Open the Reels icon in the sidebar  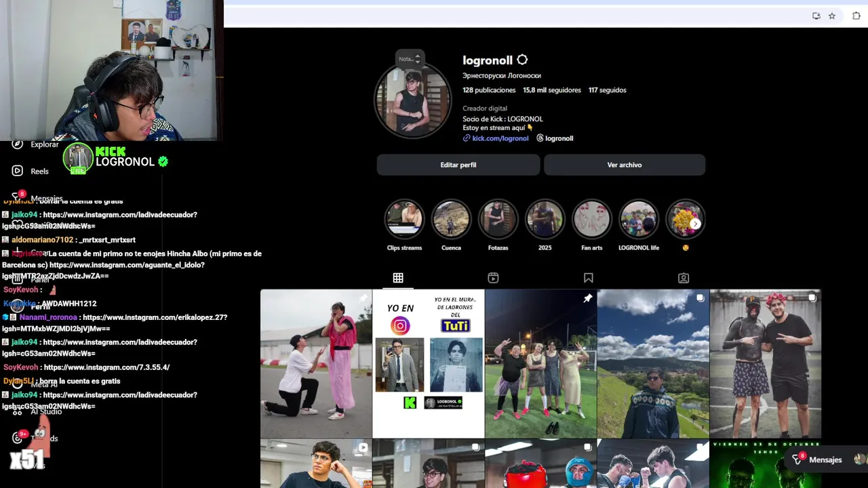[18, 171]
